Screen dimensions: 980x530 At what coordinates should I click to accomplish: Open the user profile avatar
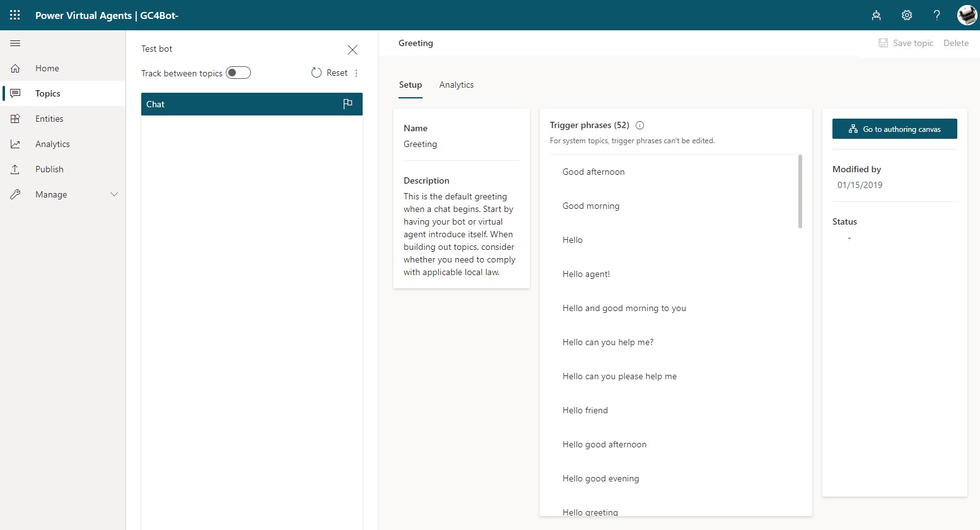(x=967, y=15)
